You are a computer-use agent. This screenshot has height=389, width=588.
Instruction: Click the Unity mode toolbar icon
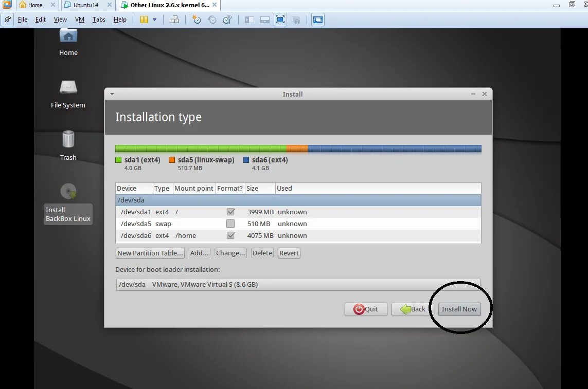pyautogui.click(x=296, y=20)
